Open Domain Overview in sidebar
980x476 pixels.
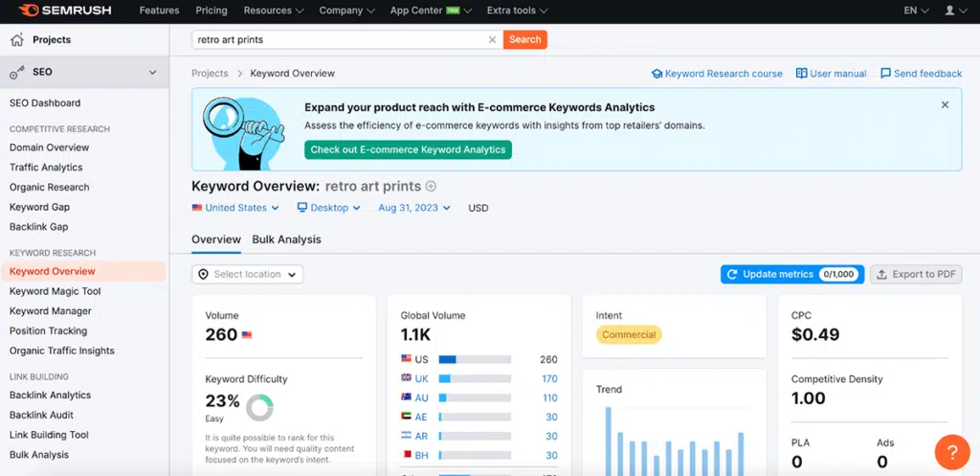tap(50, 147)
